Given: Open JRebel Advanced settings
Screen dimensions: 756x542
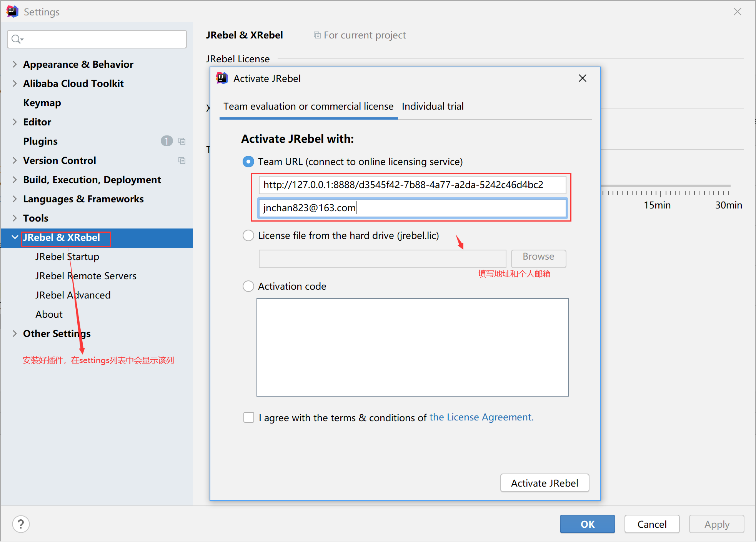Looking at the screenshot, I should pos(73,295).
